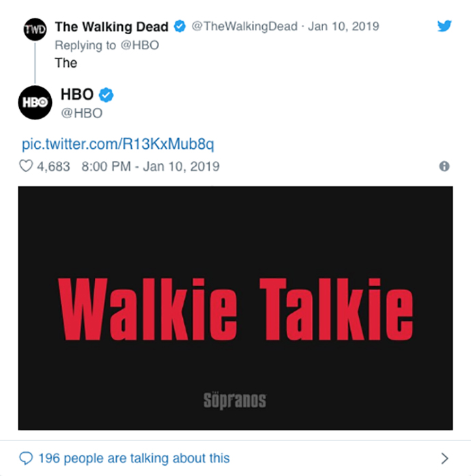
Task: Click the Twitter bird logo icon
Action: pos(444,26)
